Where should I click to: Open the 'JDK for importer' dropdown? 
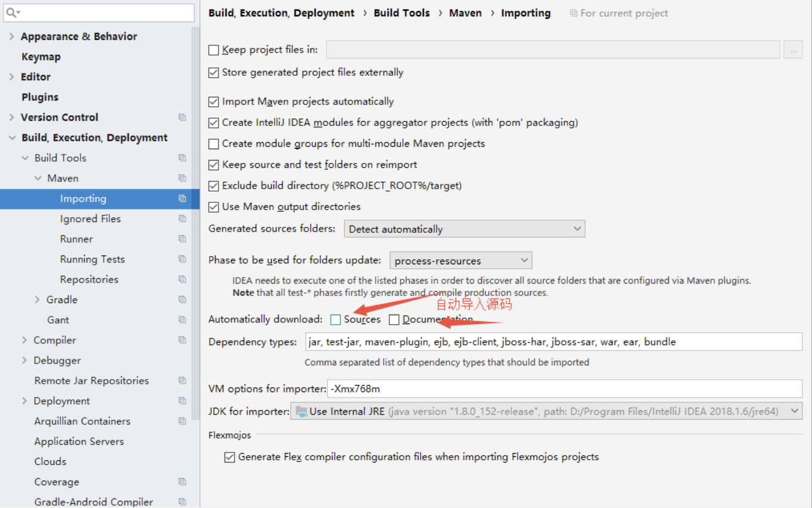click(546, 411)
